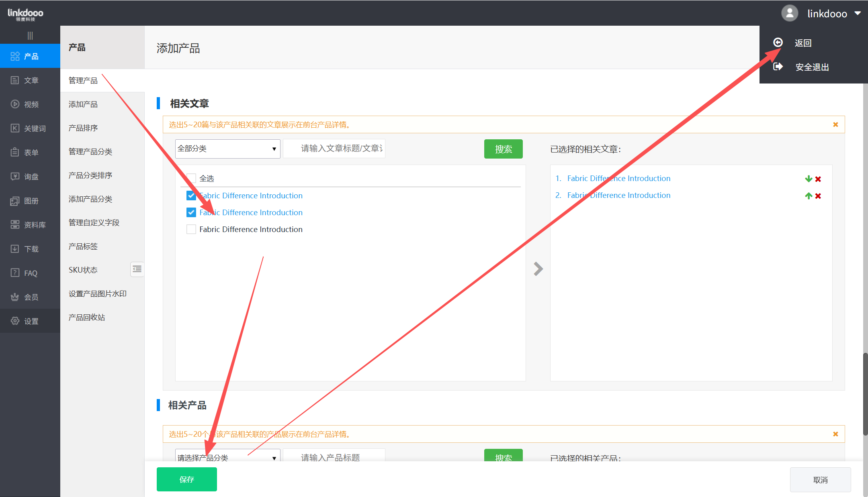Check the 全选 select-all checkbox
The height and width of the screenshot is (497, 868).
191,178
